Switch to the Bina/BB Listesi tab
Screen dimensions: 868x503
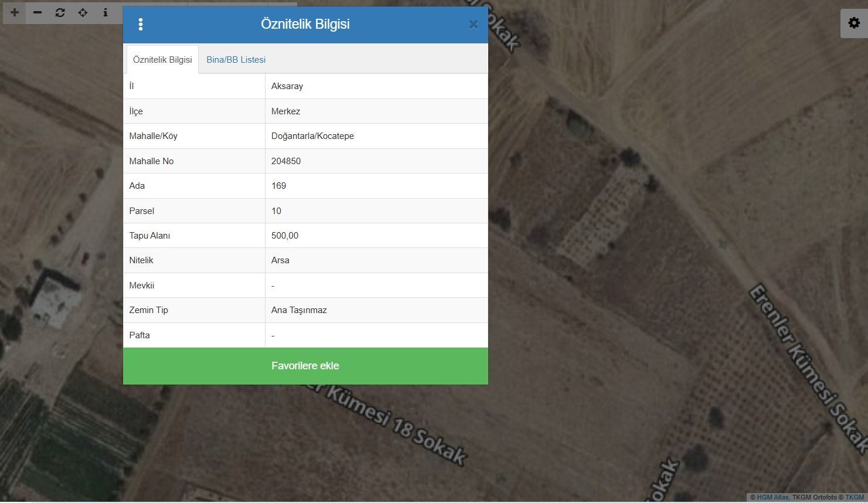(x=236, y=60)
